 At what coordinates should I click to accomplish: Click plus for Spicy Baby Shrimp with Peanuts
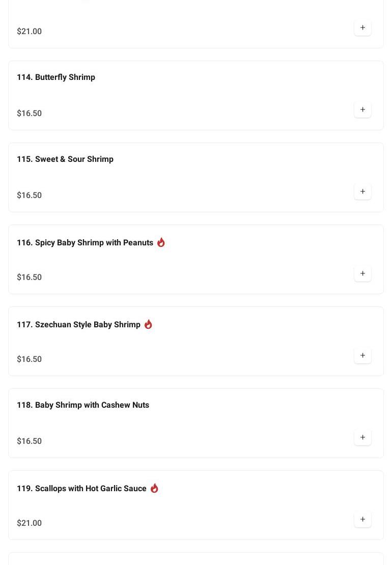point(362,274)
